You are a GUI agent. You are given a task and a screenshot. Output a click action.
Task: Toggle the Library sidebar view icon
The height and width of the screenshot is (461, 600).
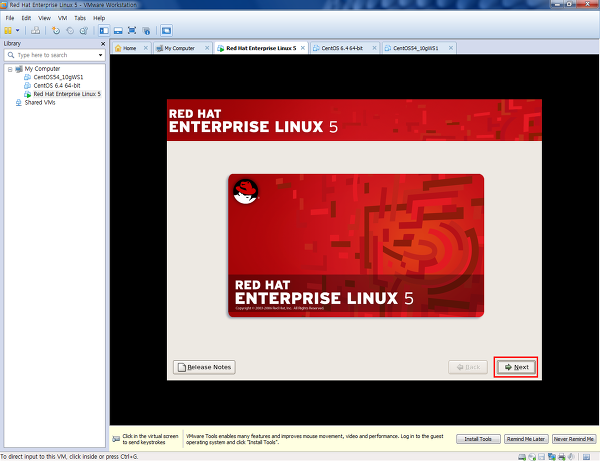(104, 31)
